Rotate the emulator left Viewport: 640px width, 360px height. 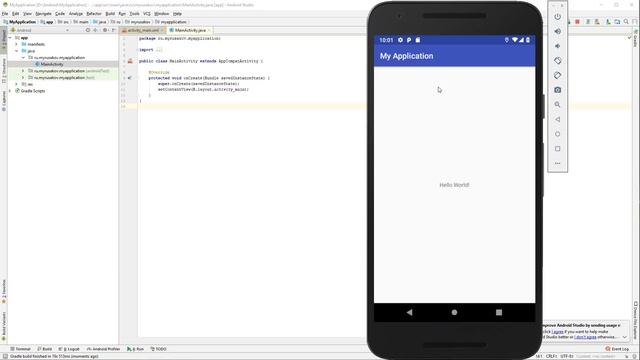tap(558, 61)
